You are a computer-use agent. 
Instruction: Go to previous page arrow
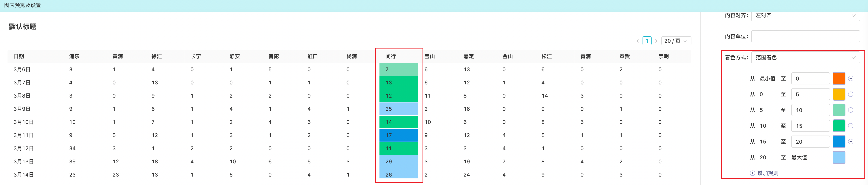638,41
